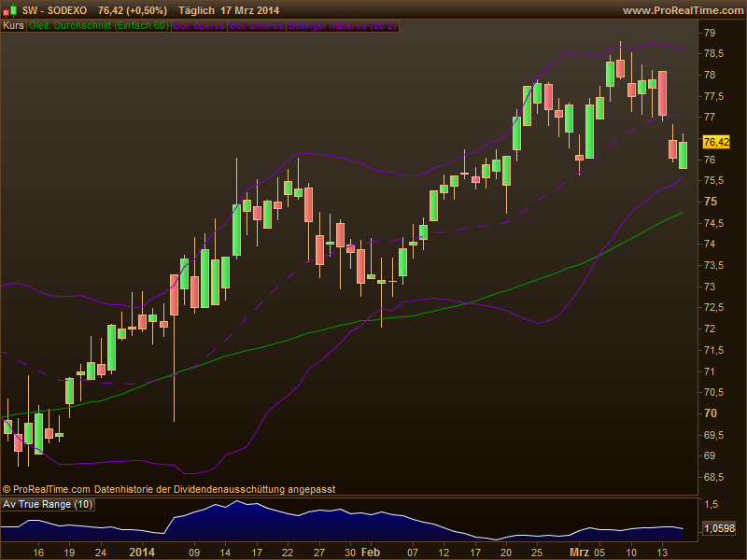Select the Bol. oberes indicator label

[199, 26]
